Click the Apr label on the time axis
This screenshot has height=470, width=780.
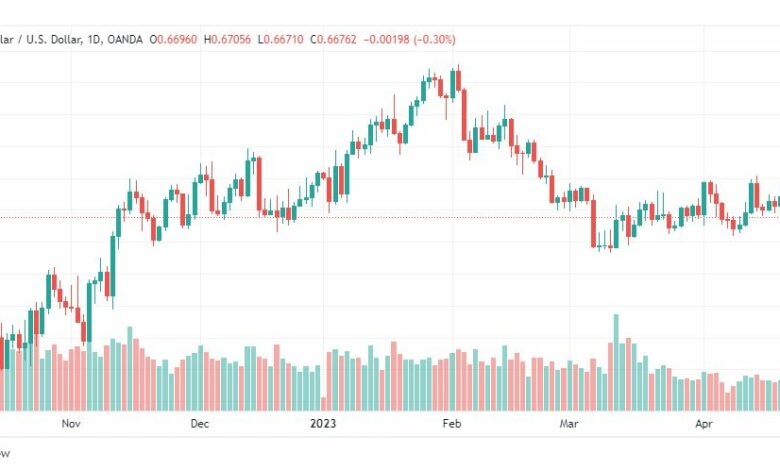[703, 424]
